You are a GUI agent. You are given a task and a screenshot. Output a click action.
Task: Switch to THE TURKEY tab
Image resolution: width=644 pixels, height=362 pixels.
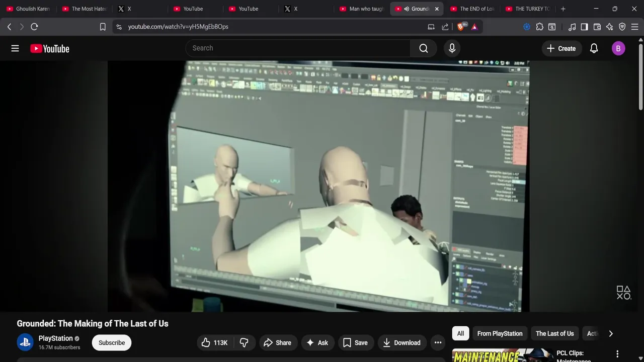(528, 9)
